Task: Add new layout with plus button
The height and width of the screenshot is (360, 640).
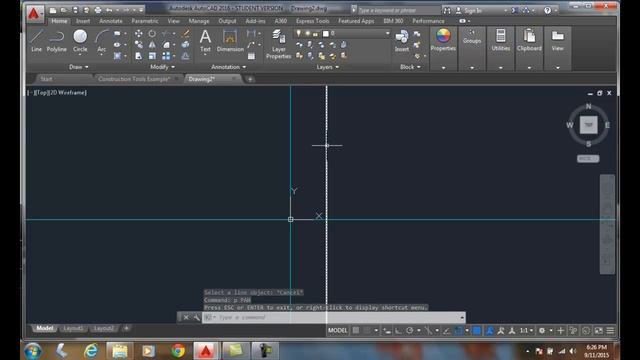Action: pyautogui.click(x=127, y=328)
